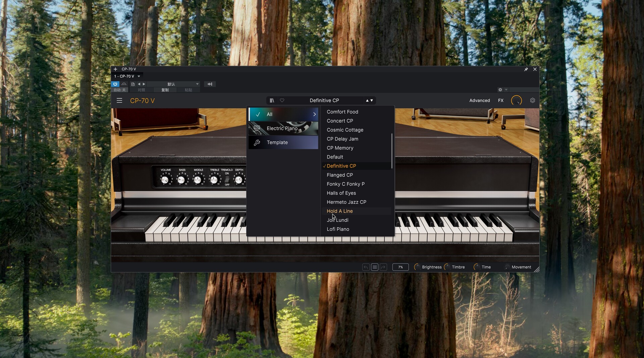Load the Halls of Eyes preset
The height and width of the screenshot is (358, 644).
(357, 193)
